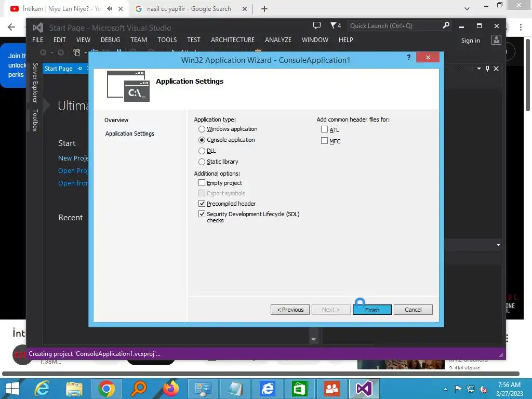Click the wizard help question mark
Image resolution: width=532 pixels, height=399 pixels.
point(409,57)
